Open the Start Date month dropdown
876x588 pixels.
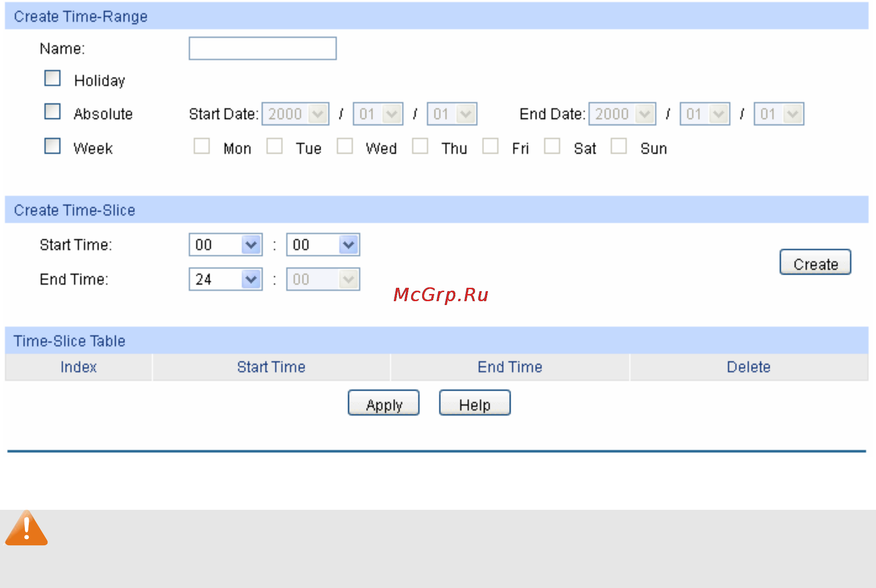(x=378, y=114)
